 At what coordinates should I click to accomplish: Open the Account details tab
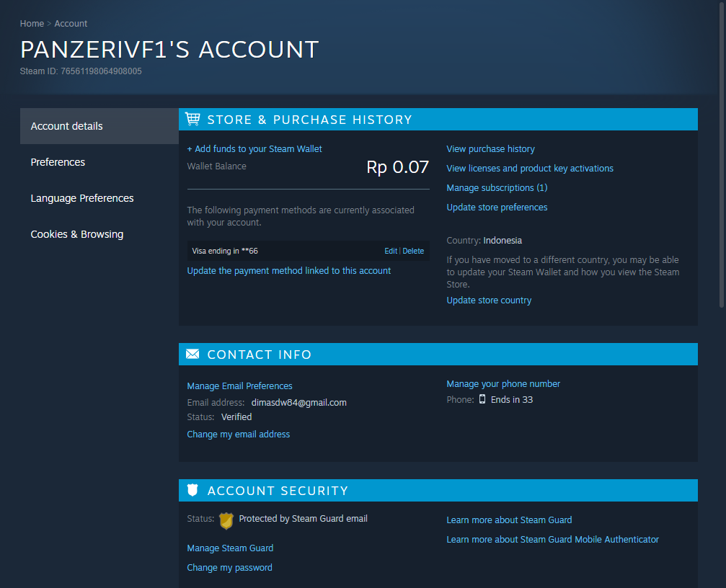[67, 126]
